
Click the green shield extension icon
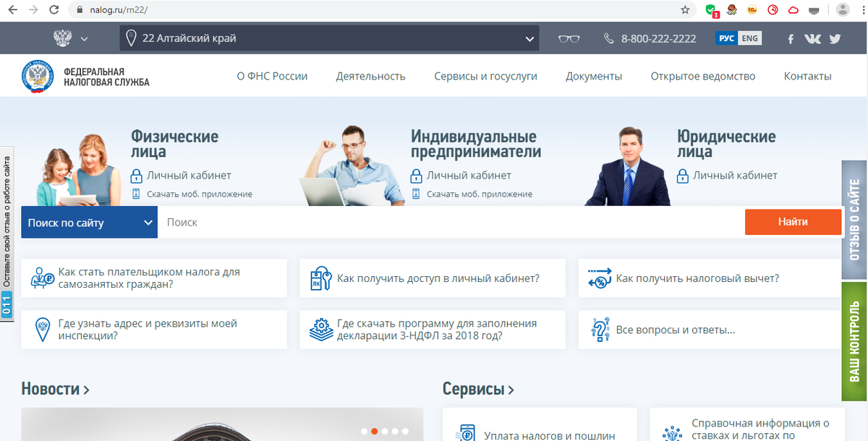(x=712, y=10)
